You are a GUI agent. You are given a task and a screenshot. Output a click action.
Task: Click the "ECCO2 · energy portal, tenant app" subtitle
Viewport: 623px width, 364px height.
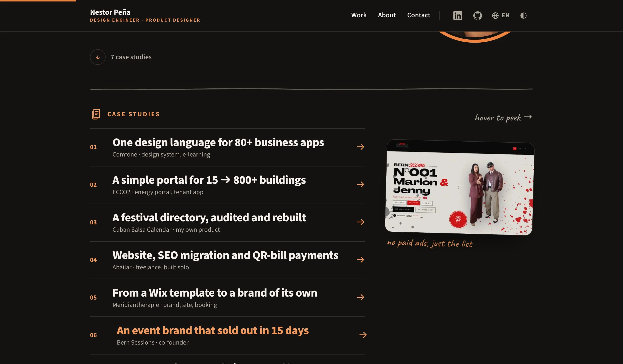pyautogui.click(x=158, y=192)
